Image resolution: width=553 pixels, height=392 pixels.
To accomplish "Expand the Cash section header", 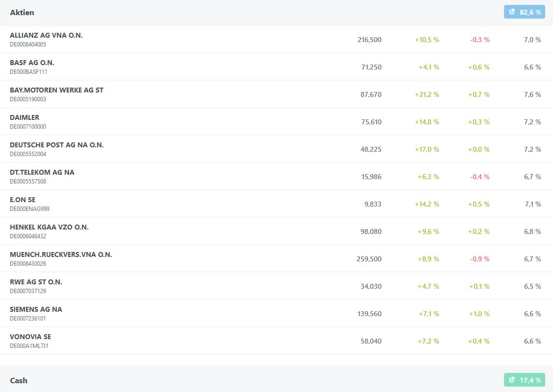I will pos(19,380).
